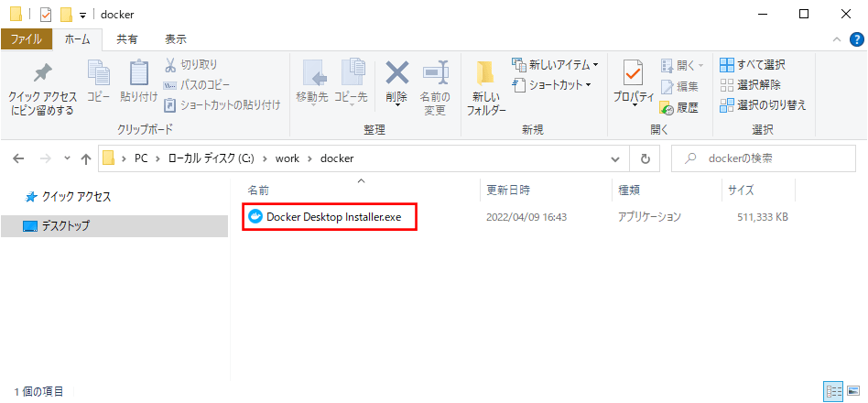Open the address bar history dropdown
The image size is (868, 403).
point(615,158)
